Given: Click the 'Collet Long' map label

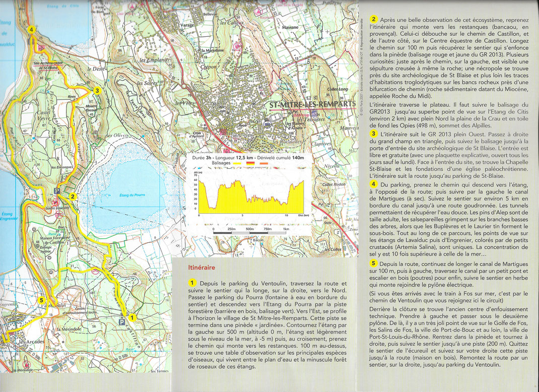Looking at the screenshot, I should click(338, 89).
